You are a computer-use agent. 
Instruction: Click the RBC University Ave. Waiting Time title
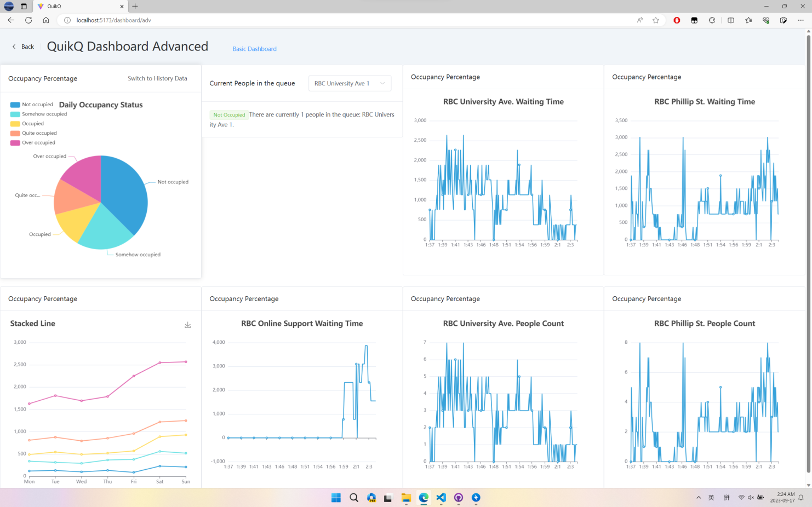[504, 102]
